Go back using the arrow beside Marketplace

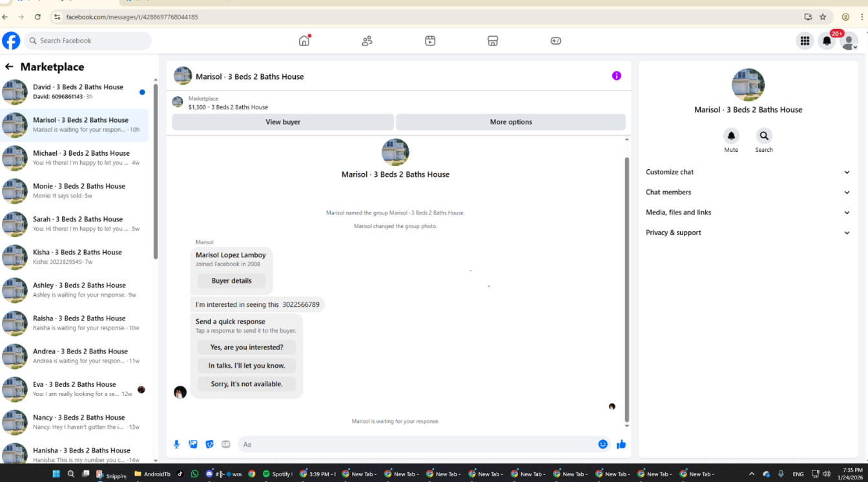click(x=9, y=67)
